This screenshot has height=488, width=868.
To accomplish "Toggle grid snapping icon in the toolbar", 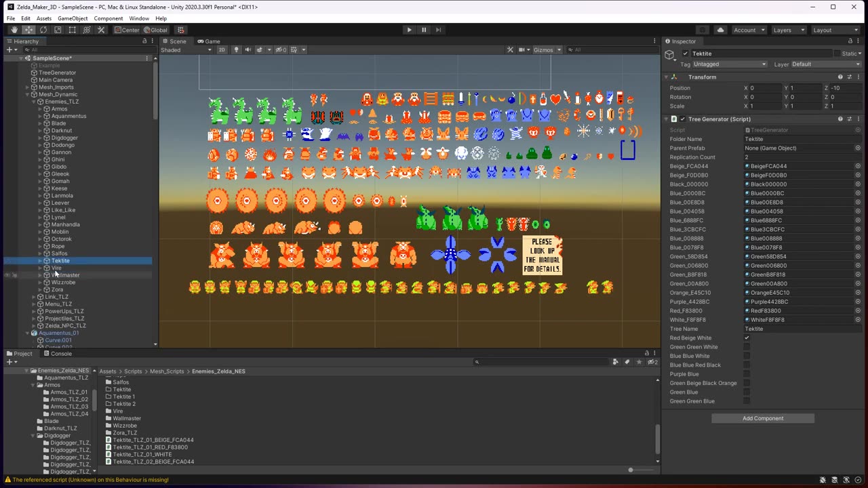I will (x=180, y=30).
